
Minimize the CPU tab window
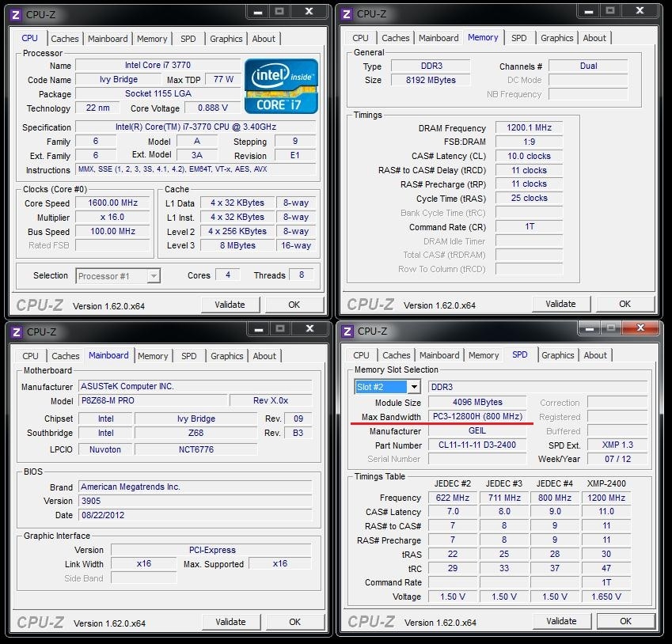(x=258, y=12)
